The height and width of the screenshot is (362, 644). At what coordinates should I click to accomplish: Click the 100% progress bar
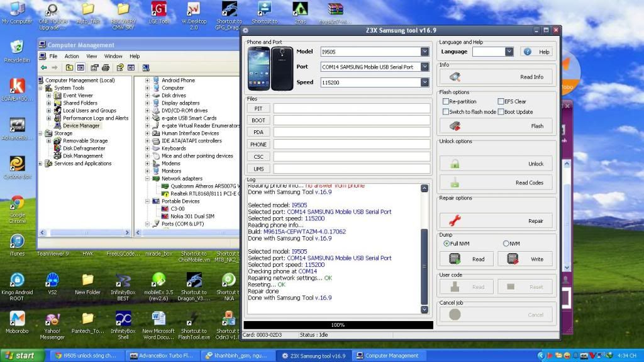click(338, 325)
